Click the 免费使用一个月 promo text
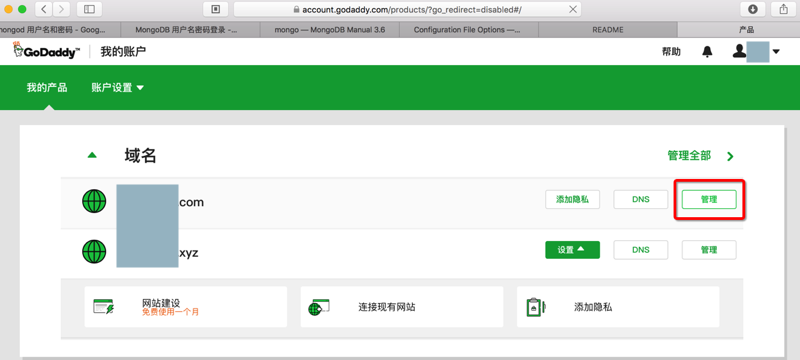This screenshot has height=360, width=800. tap(170, 312)
